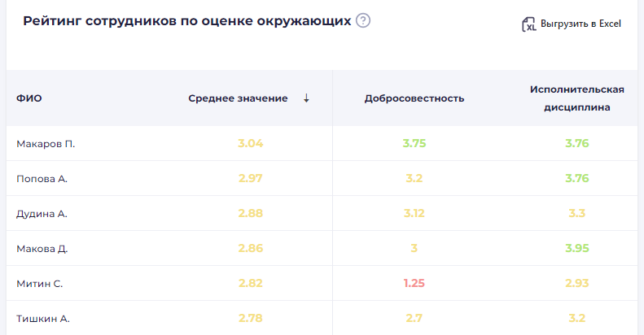Select the Попова А. row name

click(x=42, y=179)
